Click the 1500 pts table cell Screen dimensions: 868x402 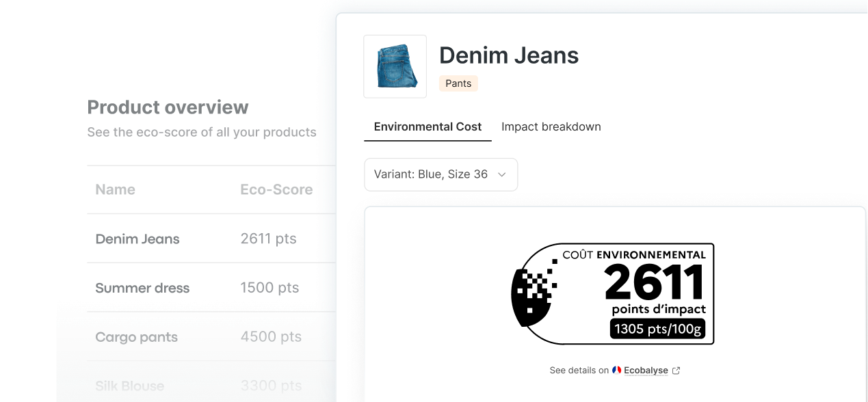click(269, 288)
